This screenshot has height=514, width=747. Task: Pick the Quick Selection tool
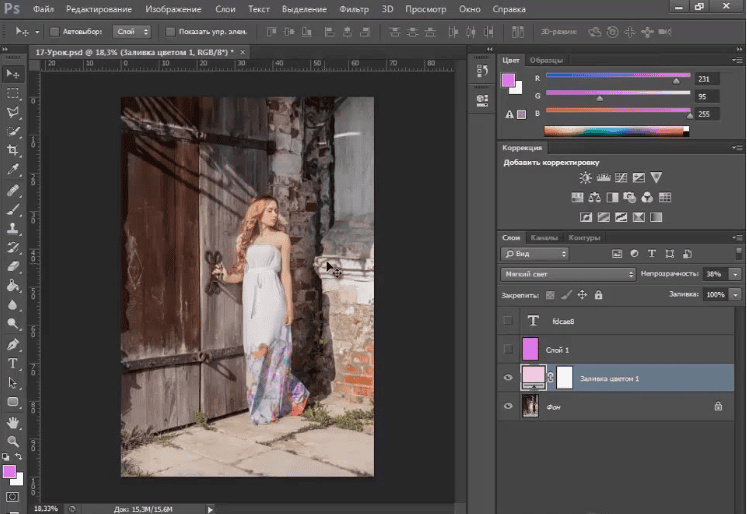tap(13, 131)
